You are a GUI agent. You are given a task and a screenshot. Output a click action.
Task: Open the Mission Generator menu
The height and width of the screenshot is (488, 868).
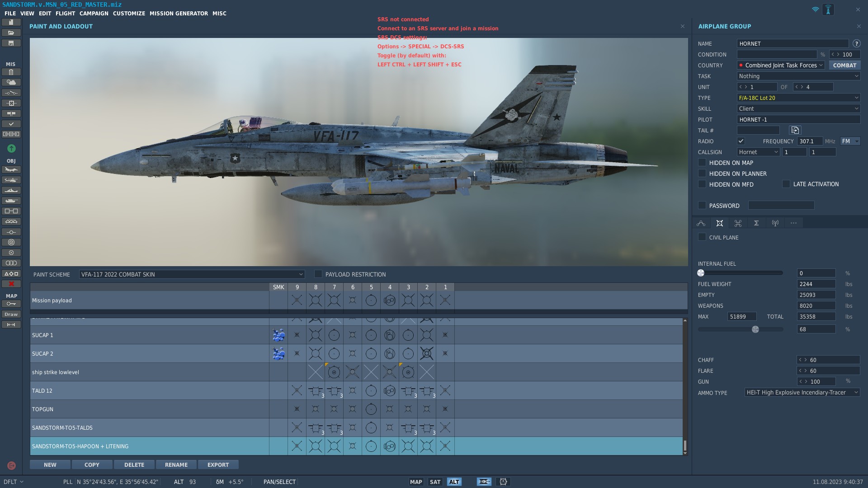pos(179,14)
